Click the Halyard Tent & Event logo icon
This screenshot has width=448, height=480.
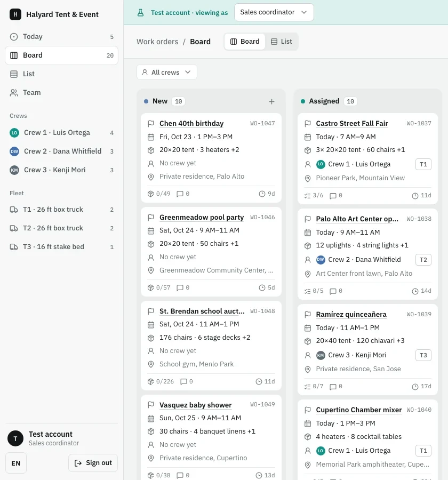coord(15,14)
